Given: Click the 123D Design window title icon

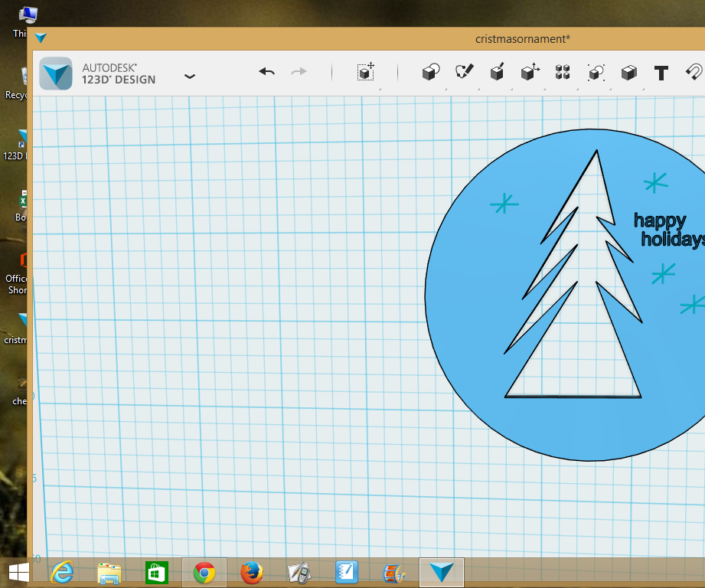Looking at the screenshot, I should point(41,38).
